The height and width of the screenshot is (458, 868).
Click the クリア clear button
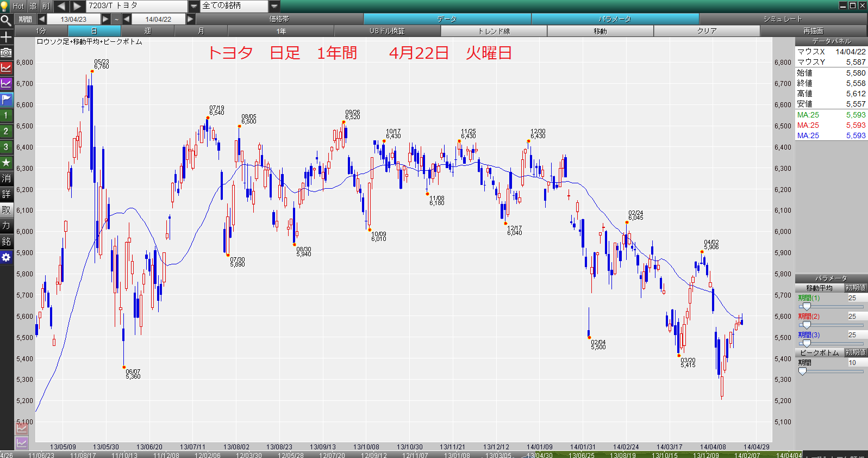click(x=707, y=31)
